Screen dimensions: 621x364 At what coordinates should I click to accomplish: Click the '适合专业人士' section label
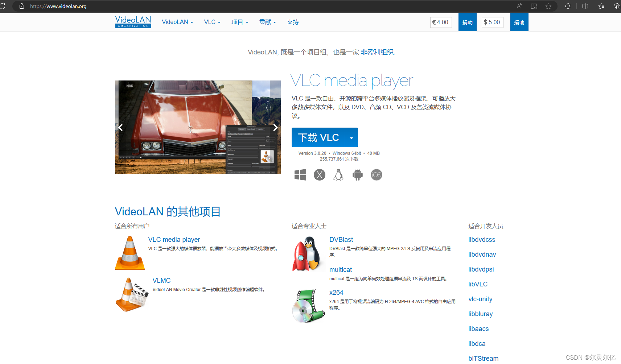click(x=309, y=226)
